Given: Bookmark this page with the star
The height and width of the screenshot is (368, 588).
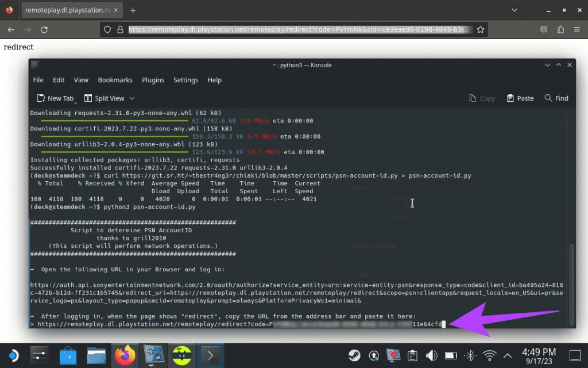Looking at the screenshot, I should 481,30.
